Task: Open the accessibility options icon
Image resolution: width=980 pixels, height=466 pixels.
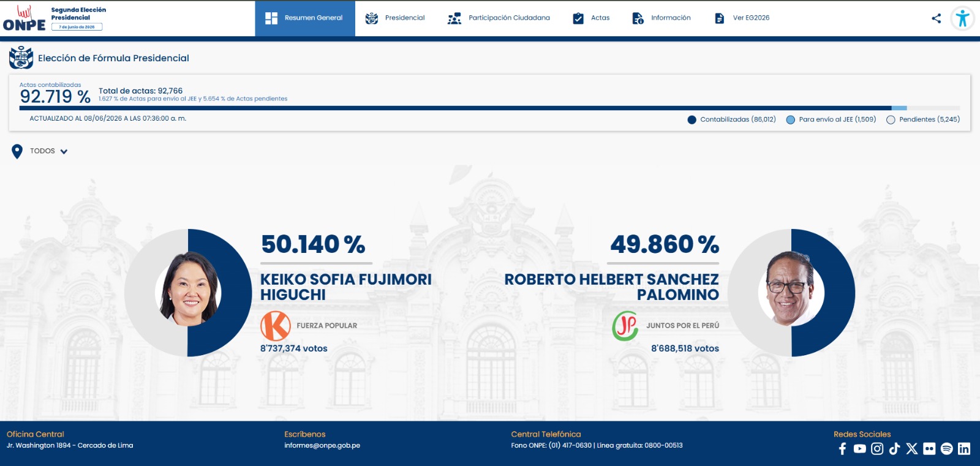Action: pos(962,18)
